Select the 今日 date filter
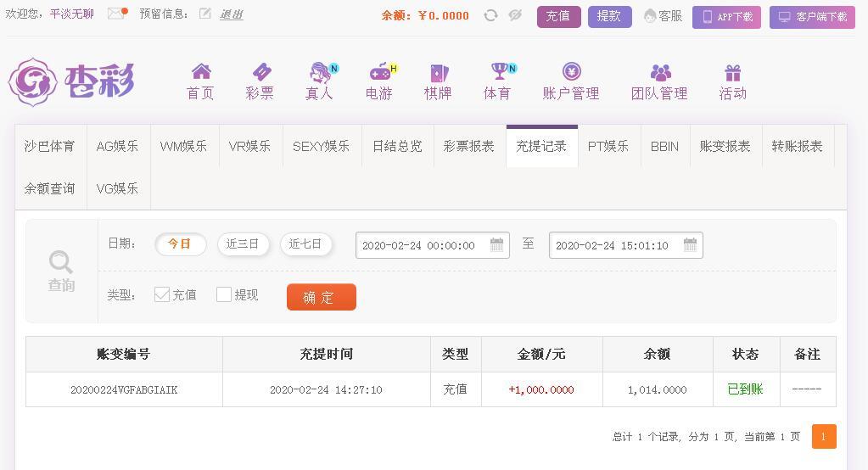This screenshot has height=470, width=868. (x=180, y=244)
